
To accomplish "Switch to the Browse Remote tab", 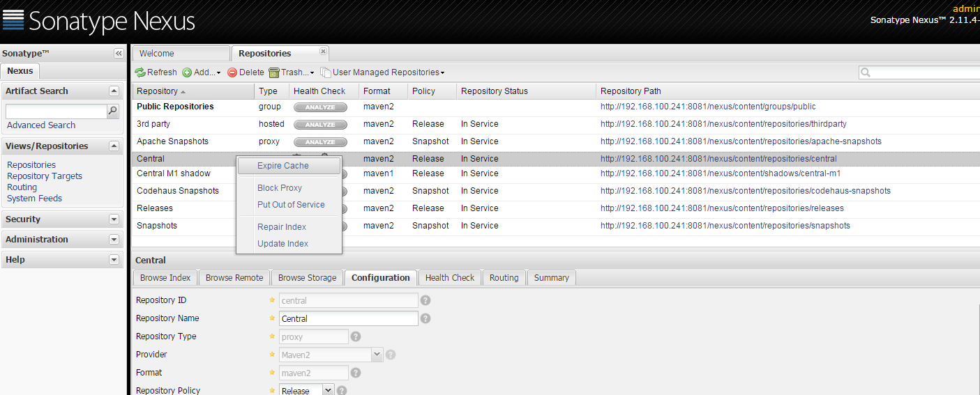I will point(234,278).
